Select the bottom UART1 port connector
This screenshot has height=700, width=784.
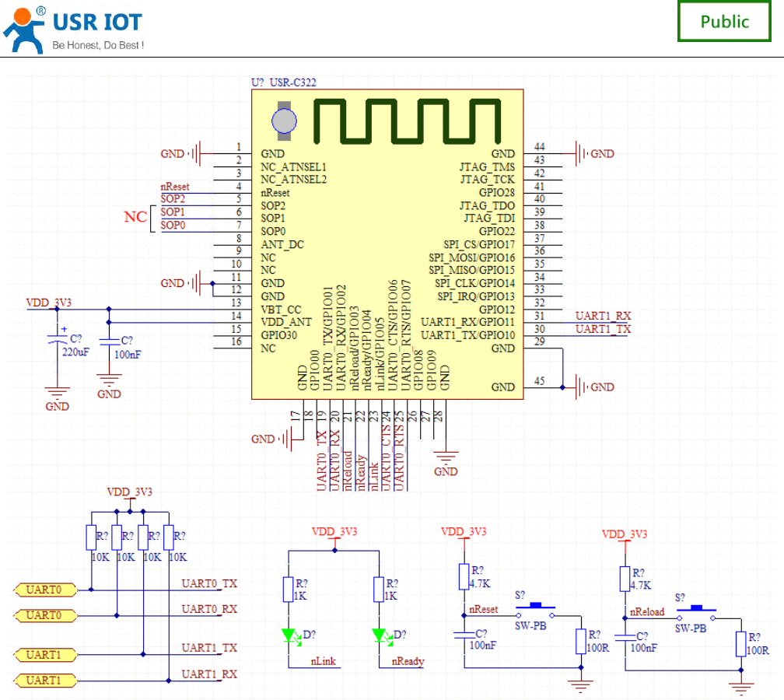(45, 681)
